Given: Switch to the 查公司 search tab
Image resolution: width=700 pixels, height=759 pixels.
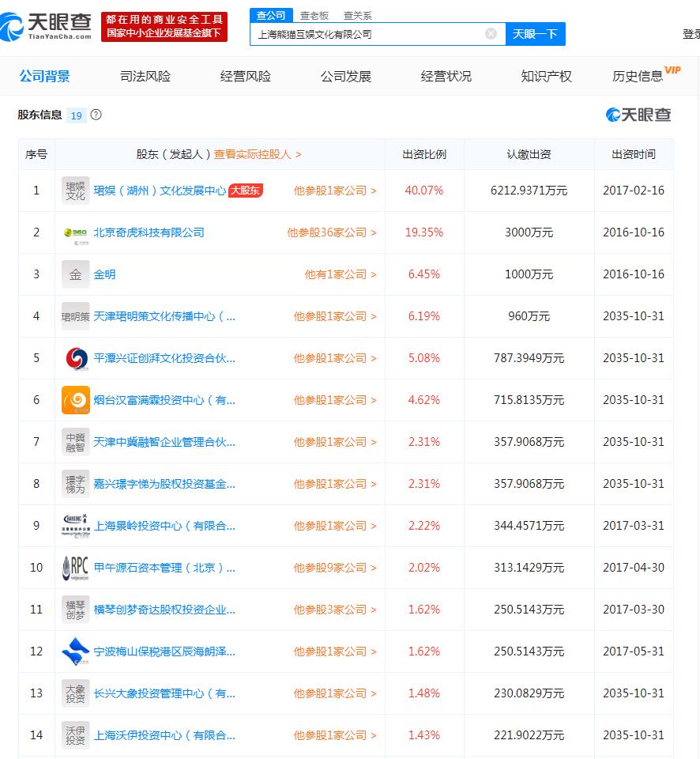Looking at the screenshot, I should [x=271, y=16].
